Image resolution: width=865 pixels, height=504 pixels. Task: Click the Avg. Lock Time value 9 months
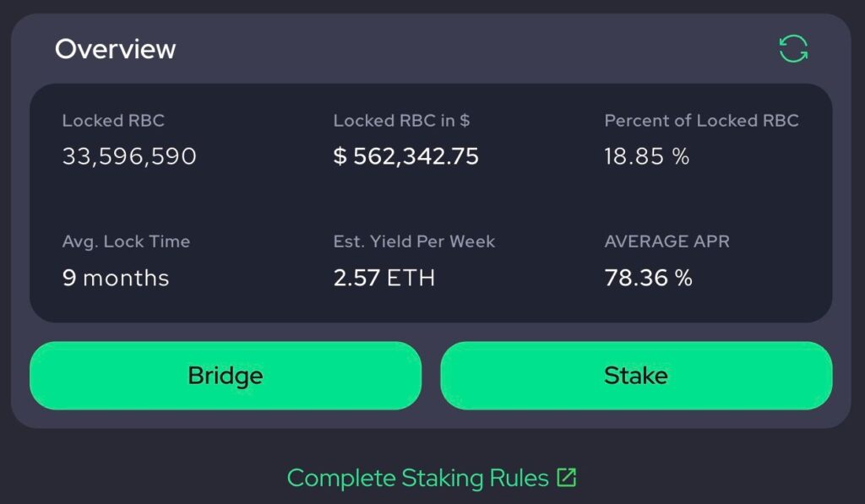(115, 277)
